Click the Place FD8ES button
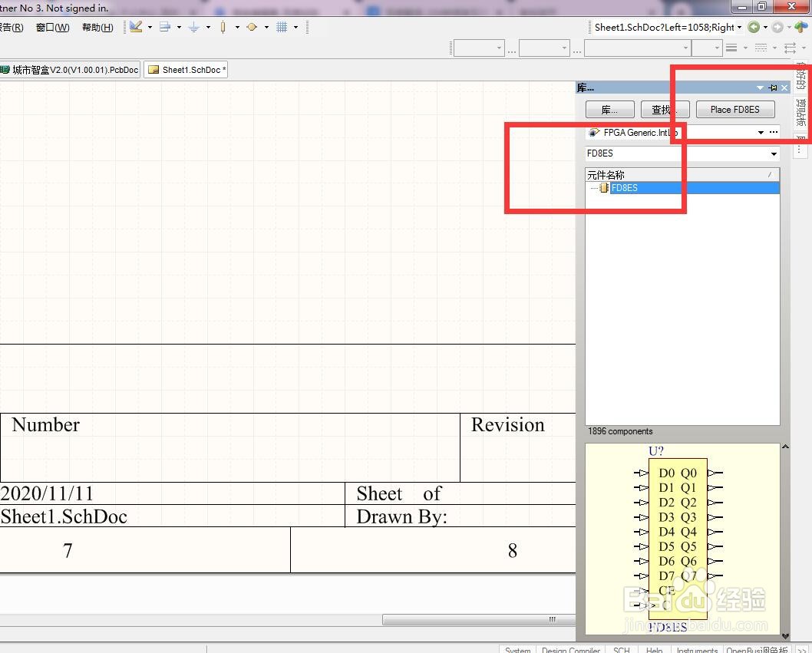The image size is (812, 653). coord(734,110)
